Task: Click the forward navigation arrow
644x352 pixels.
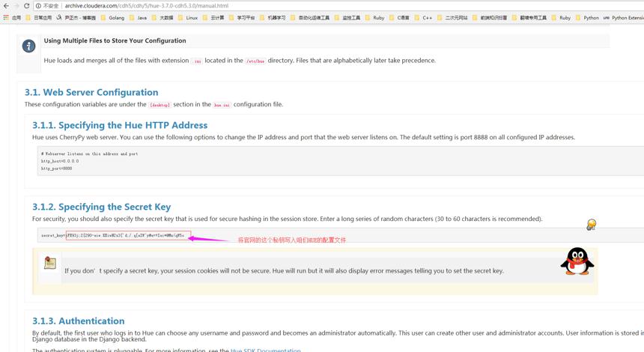Action: (x=16, y=6)
